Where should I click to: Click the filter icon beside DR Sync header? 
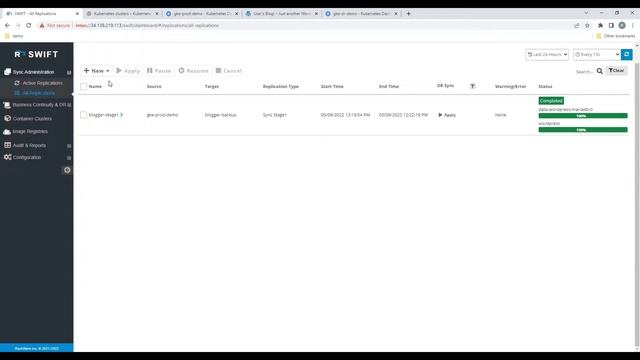[x=473, y=86]
